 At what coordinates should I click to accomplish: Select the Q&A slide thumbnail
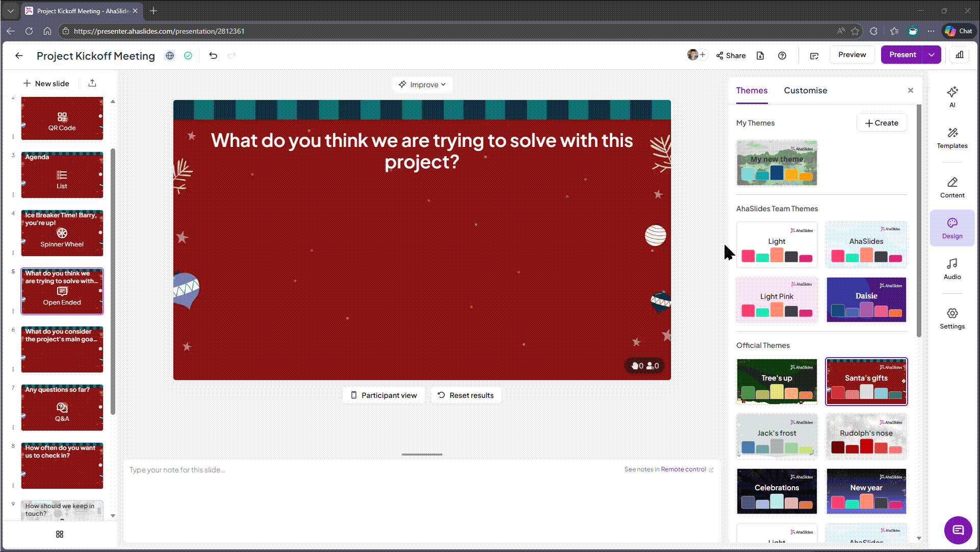pos(62,408)
